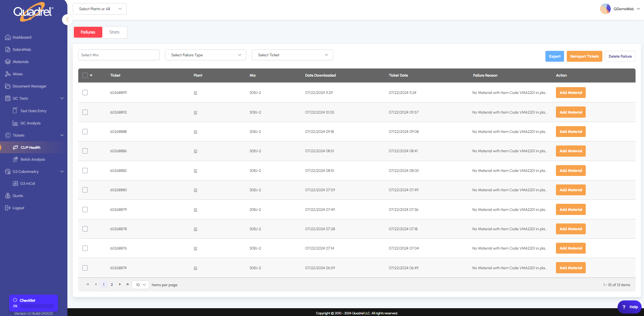Click the Help question mark icon

coord(624,307)
